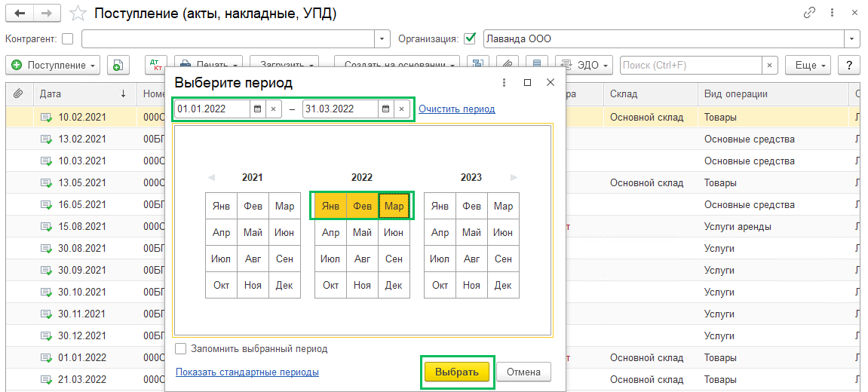Open calendar picker for end date
868x392 pixels.
pos(385,109)
